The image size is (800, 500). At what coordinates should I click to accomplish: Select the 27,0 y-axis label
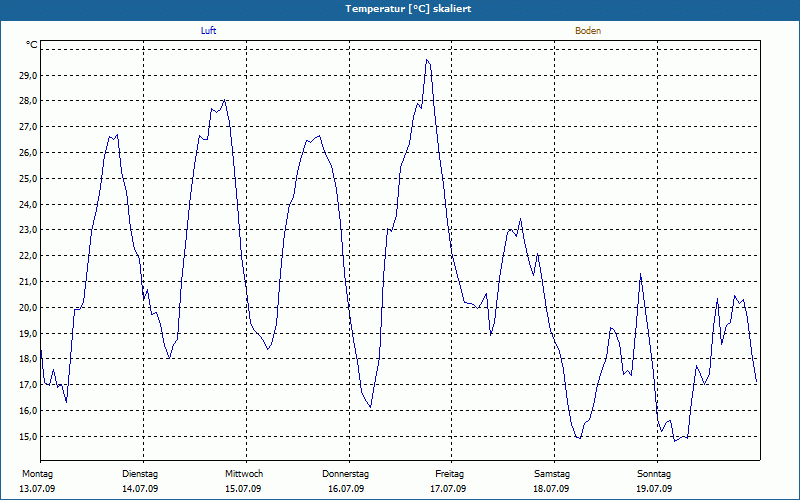click(28, 127)
